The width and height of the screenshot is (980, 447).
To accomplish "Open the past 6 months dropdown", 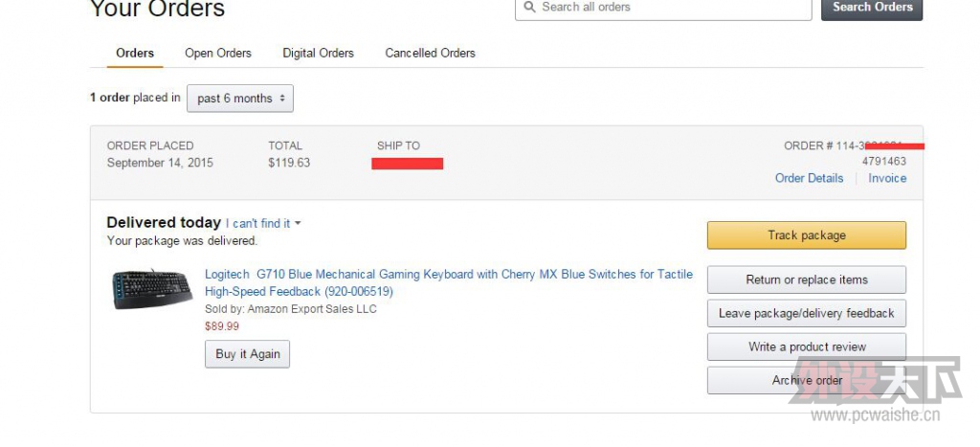I will point(240,99).
